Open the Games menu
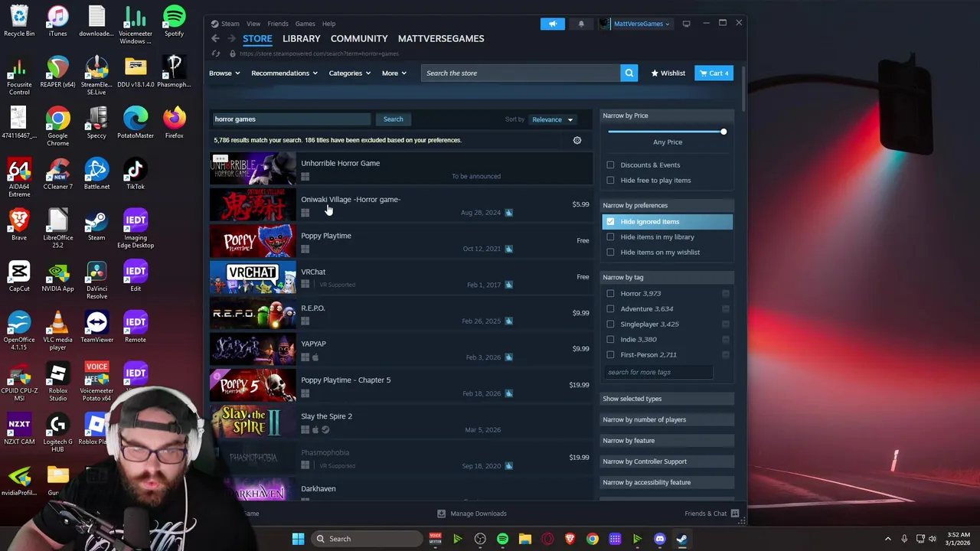This screenshot has height=551, width=980. pyautogui.click(x=305, y=24)
